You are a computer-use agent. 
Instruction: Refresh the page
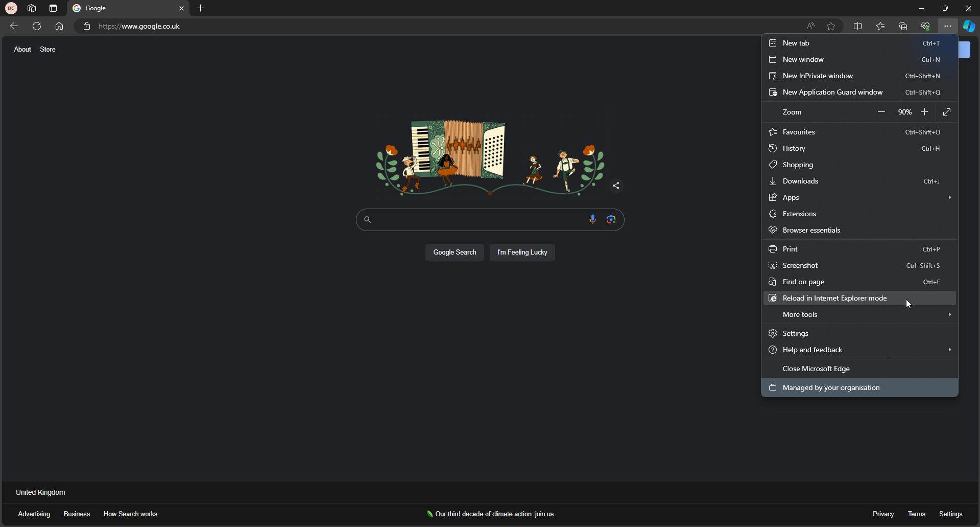point(37,26)
